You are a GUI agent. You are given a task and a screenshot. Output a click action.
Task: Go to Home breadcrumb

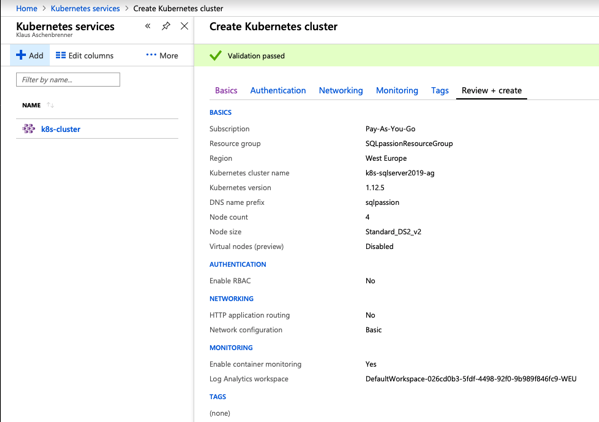pyautogui.click(x=27, y=8)
